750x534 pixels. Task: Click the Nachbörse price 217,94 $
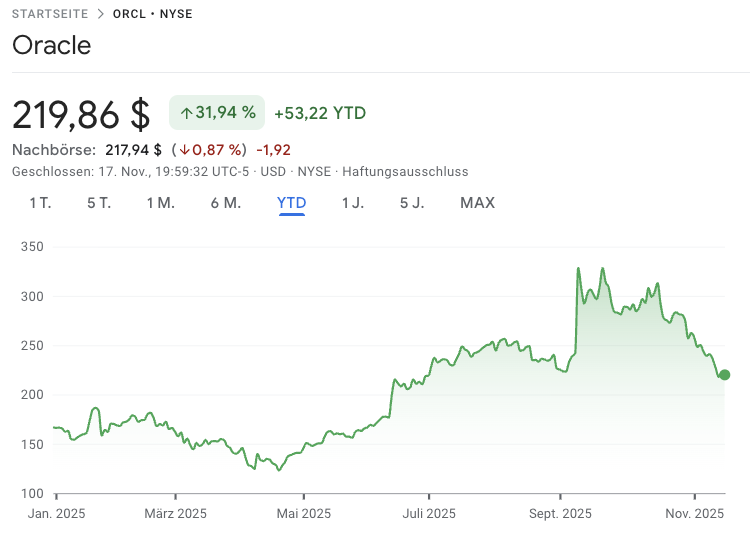[133, 150]
